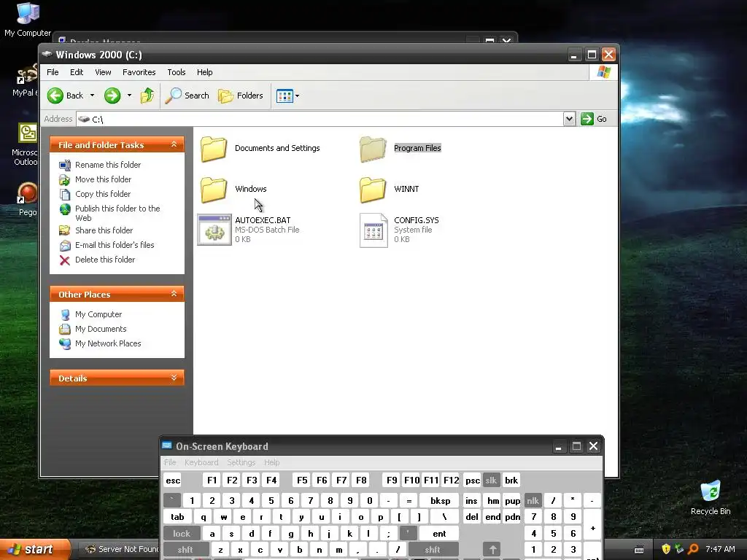The height and width of the screenshot is (560, 747).
Task: Open the Favorites menu
Action: (x=139, y=72)
